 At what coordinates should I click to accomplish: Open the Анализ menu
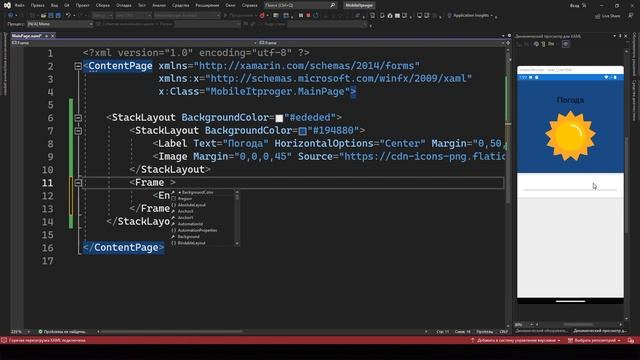coord(159,5)
